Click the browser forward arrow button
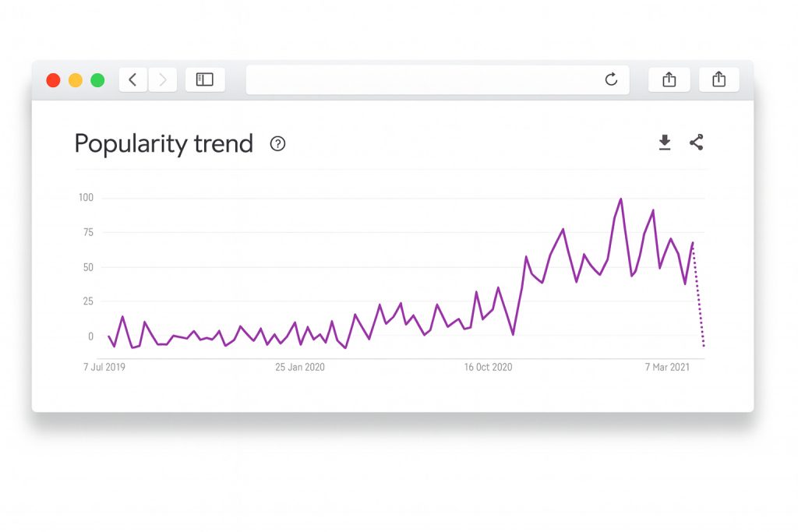Screen dimensions: 798x532 coord(163,79)
